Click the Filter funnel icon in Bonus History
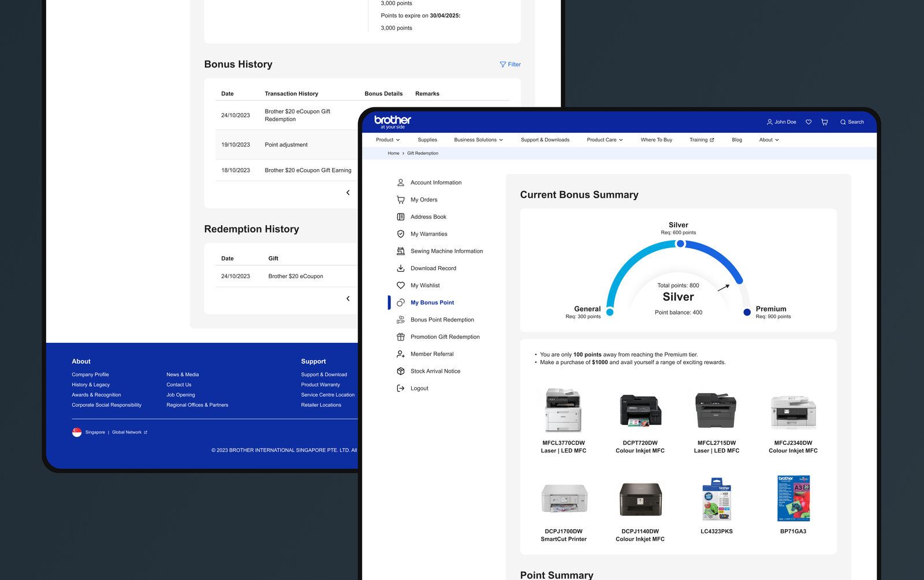 502,65
